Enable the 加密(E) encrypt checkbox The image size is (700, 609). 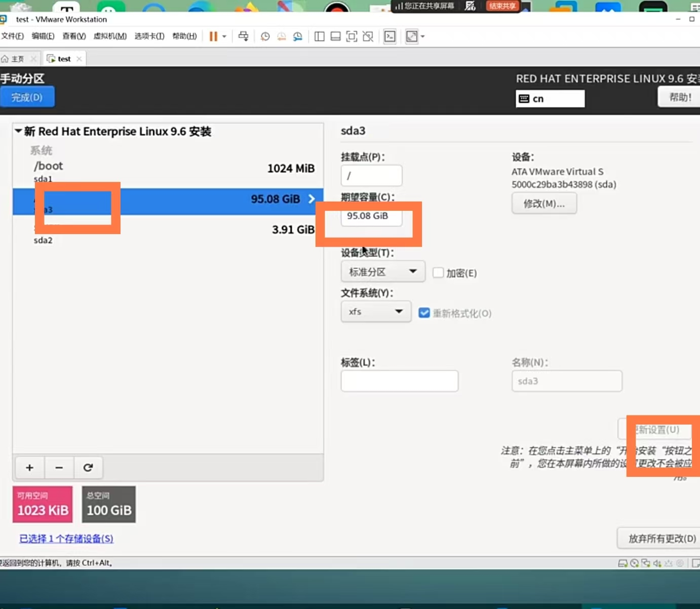(x=438, y=273)
